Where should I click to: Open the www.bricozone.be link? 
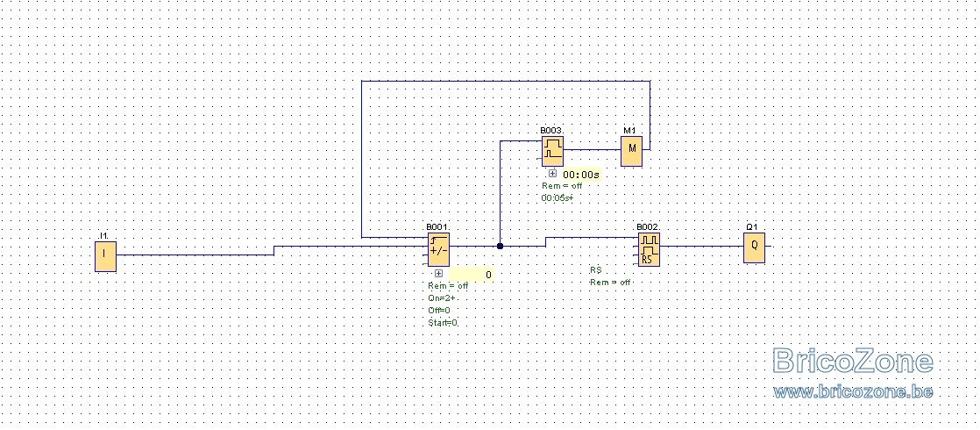click(x=853, y=391)
